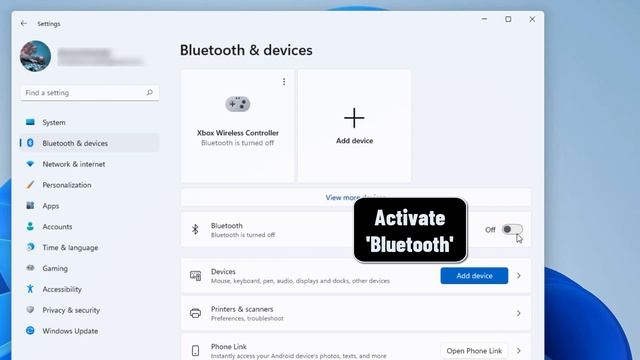Select Bluetooth & devices in sidebar
The width and height of the screenshot is (640, 360).
89,143
